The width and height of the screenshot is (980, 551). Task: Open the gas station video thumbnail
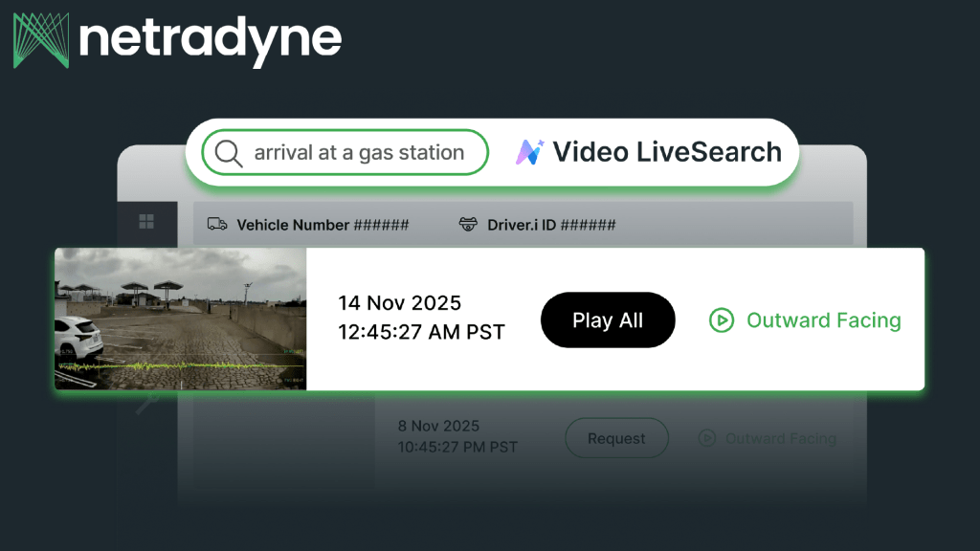180,319
